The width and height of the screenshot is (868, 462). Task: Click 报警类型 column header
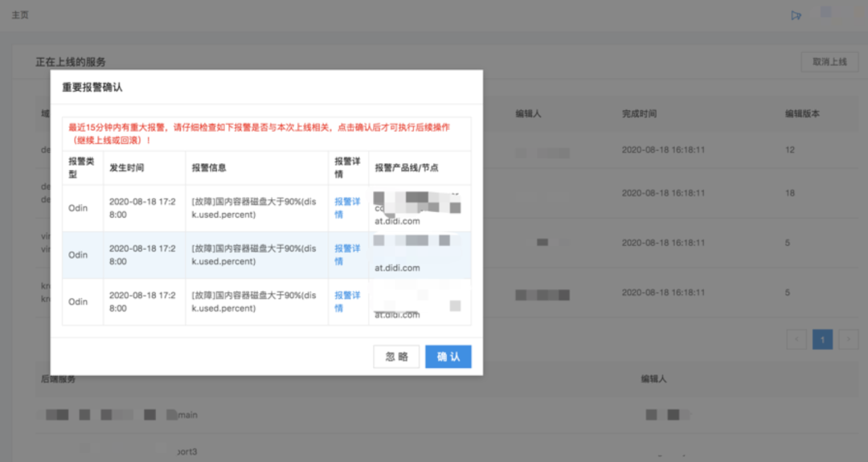[81, 168]
